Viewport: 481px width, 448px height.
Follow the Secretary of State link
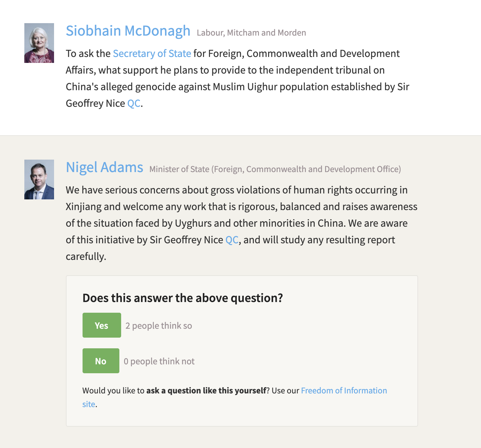(152, 54)
